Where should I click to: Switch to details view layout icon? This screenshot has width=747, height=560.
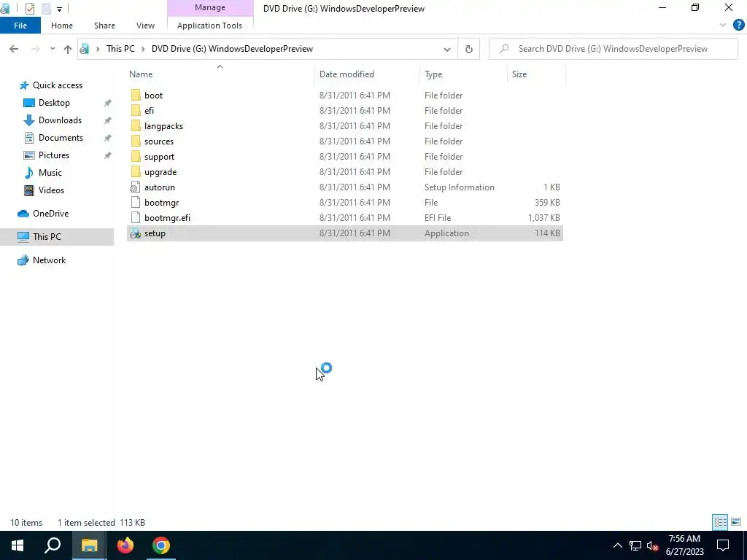[x=720, y=522]
